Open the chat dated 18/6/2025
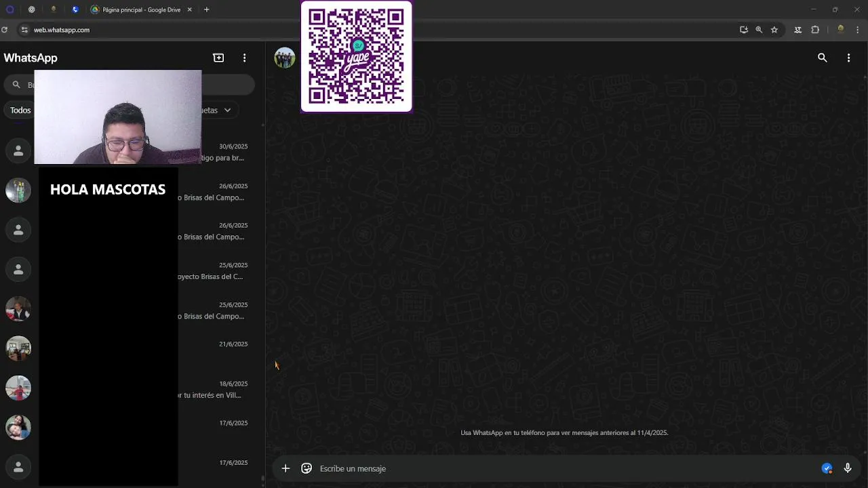The height and width of the screenshot is (488, 868). tap(129, 388)
